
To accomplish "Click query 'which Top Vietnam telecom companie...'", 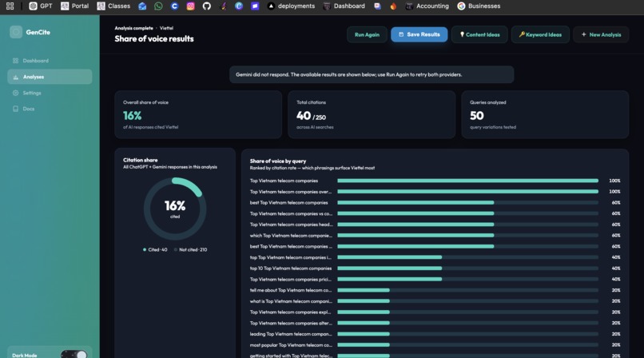I will click(291, 235).
